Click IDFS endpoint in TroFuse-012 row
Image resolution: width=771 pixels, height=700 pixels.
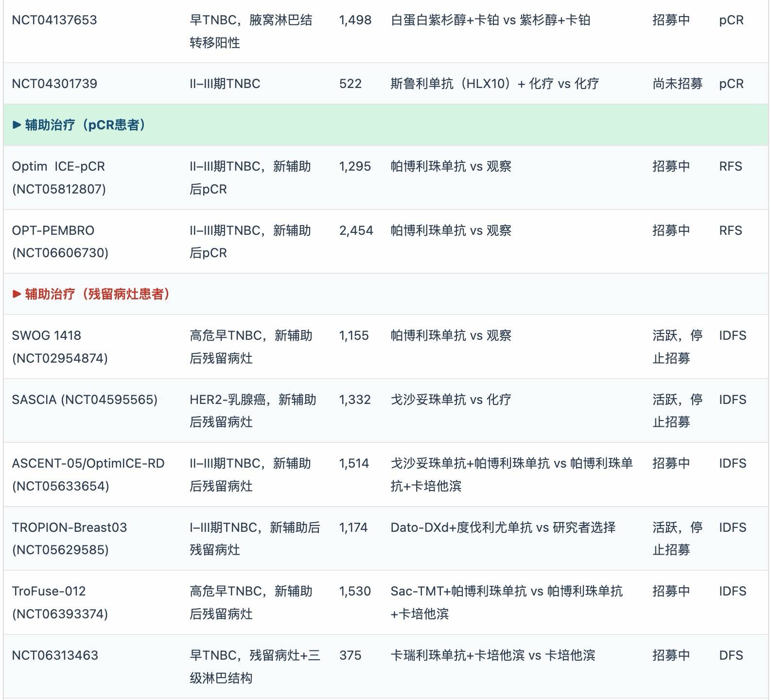pos(733,591)
